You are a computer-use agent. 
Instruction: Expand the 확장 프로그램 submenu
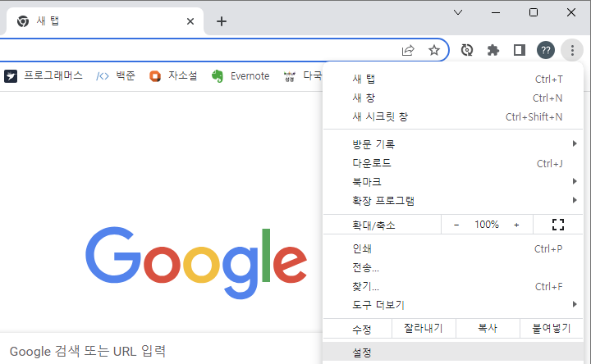(x=453, y=201)
